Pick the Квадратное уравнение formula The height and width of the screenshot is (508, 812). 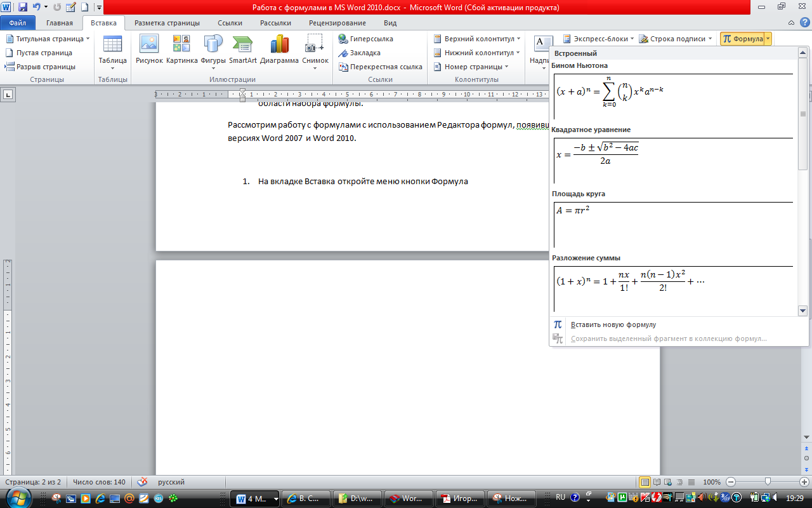[x=672, y=161]
